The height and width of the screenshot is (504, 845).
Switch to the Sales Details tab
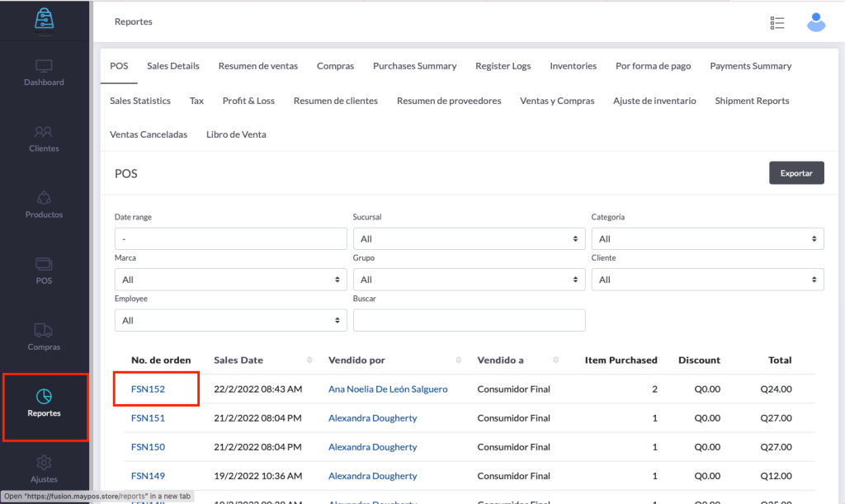pos(173,66)
